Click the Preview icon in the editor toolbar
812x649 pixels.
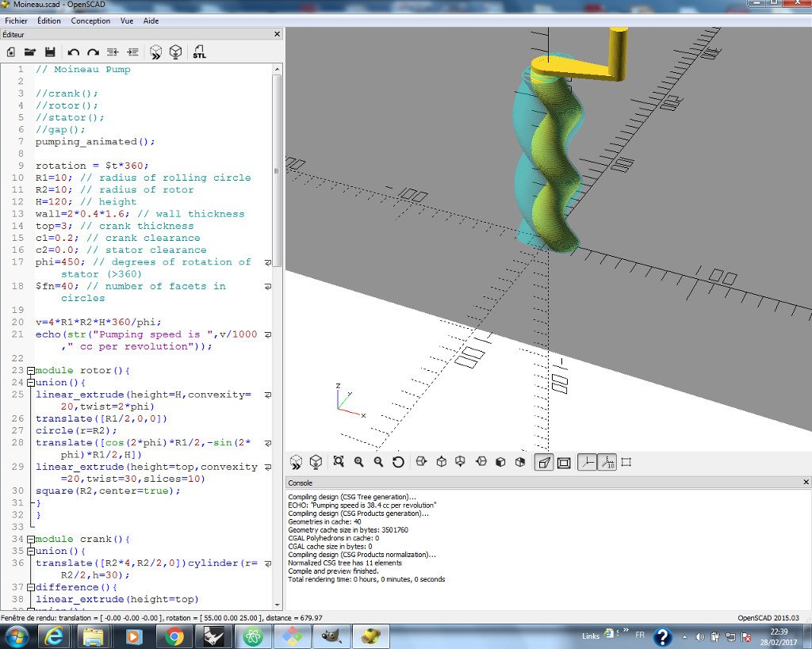(x=156, y=52)
